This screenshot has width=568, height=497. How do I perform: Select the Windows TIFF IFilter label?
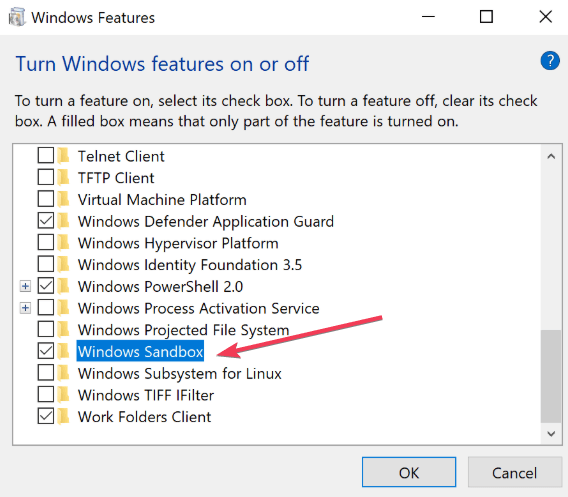pos(146,396)
